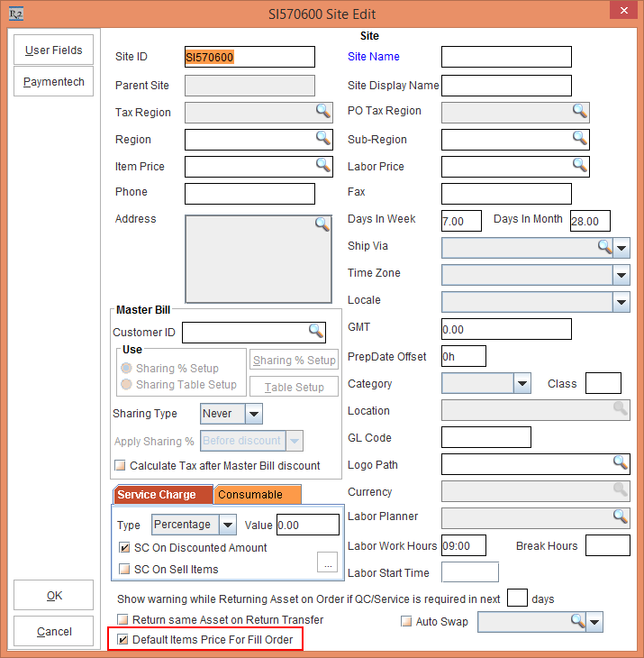Open the Item Price lookup magnifier
The width and height of the screenshot is (644, 658).
(x=322, y=165)
